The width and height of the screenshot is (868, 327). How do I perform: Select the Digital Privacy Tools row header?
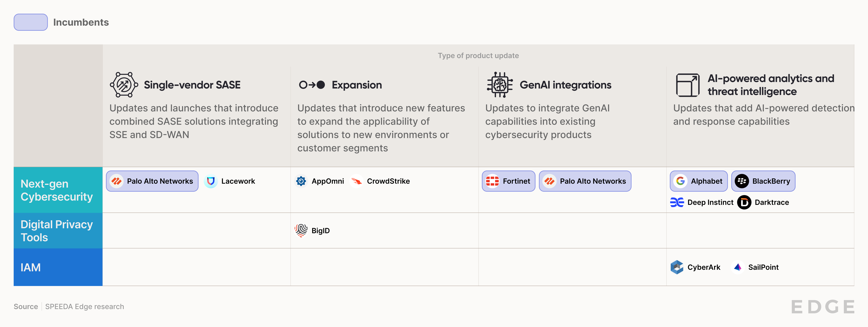point(58,231)
